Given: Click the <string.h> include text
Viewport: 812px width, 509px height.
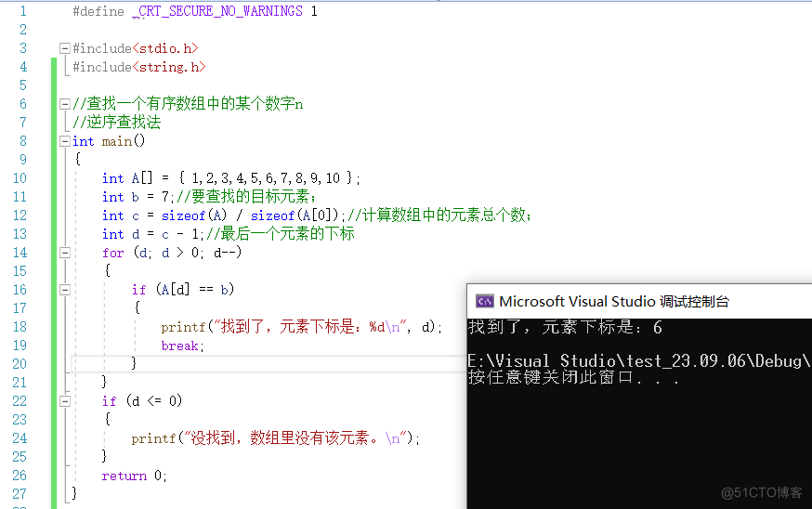Looking at the screenshot, I should pos(169,67).
